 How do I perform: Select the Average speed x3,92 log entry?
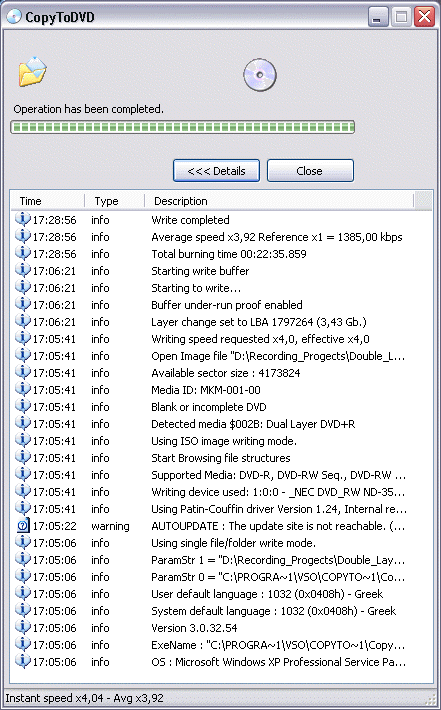(221, 237)
